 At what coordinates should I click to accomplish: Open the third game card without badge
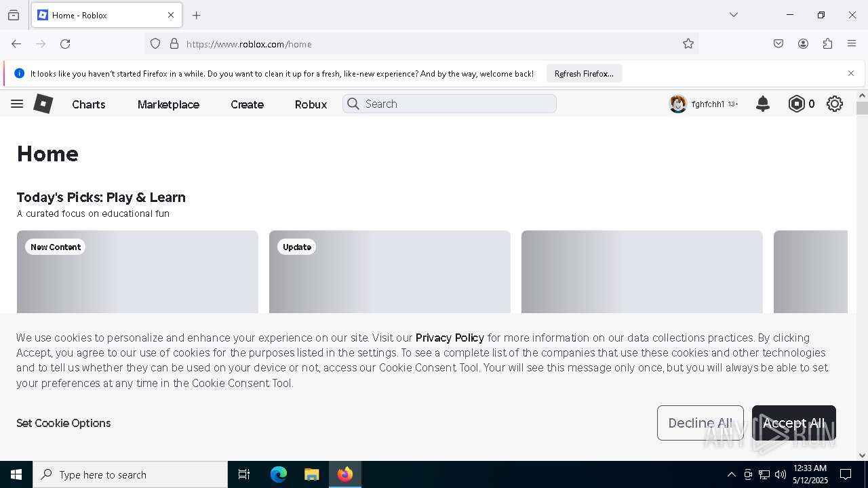point(642,272)
